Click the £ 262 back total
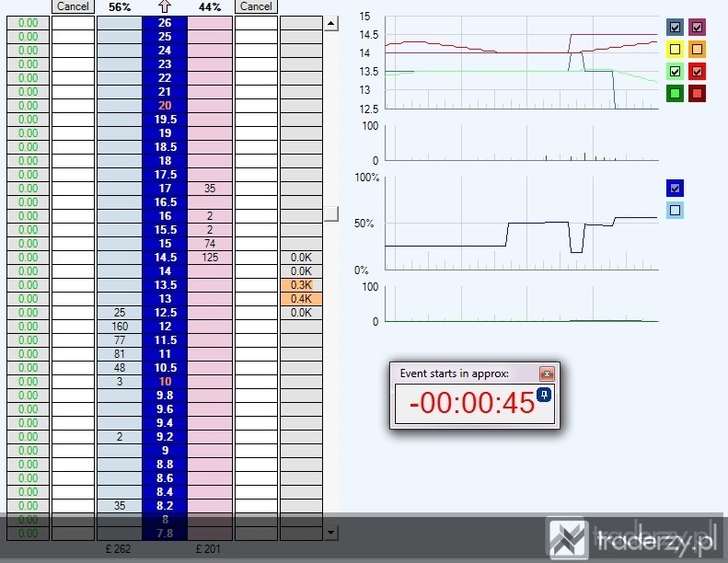Viewport: 728px width, 563px height. pos(118,549)
